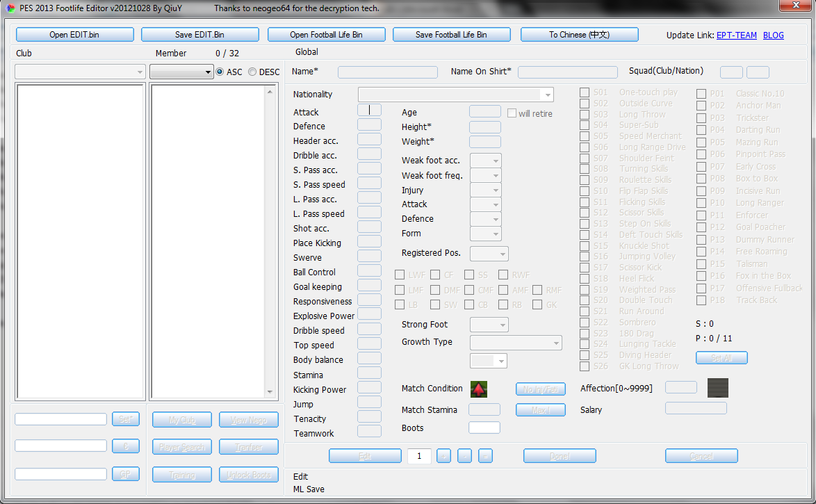Image resolution: width=816 pixels, height=504 pixels.
Task: Click the equals button
Action: [486, 455]
